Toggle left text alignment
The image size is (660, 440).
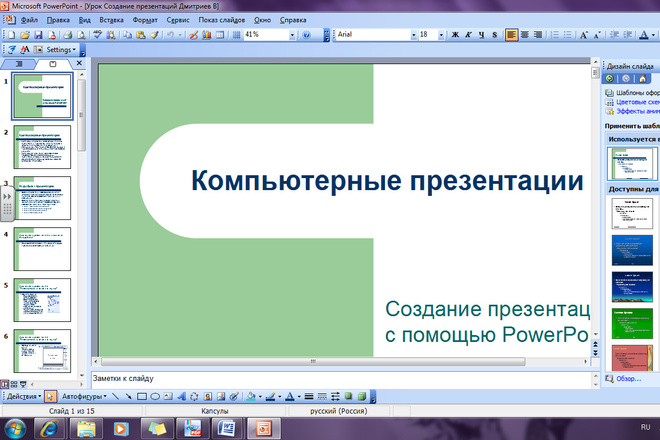point(511,35)
